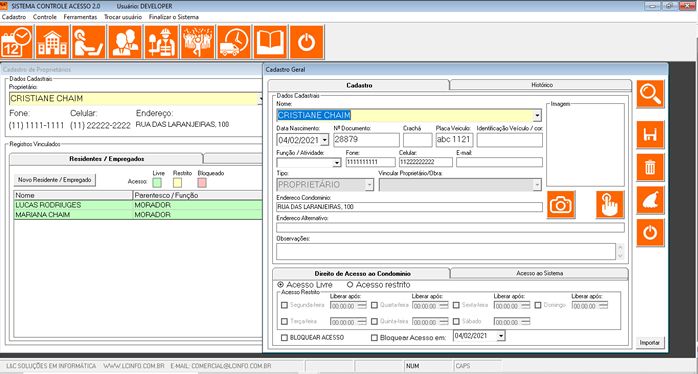Click the broom clear icon in Cadastro Geral
Screen dimensions: 698x374
pos(650,200)
